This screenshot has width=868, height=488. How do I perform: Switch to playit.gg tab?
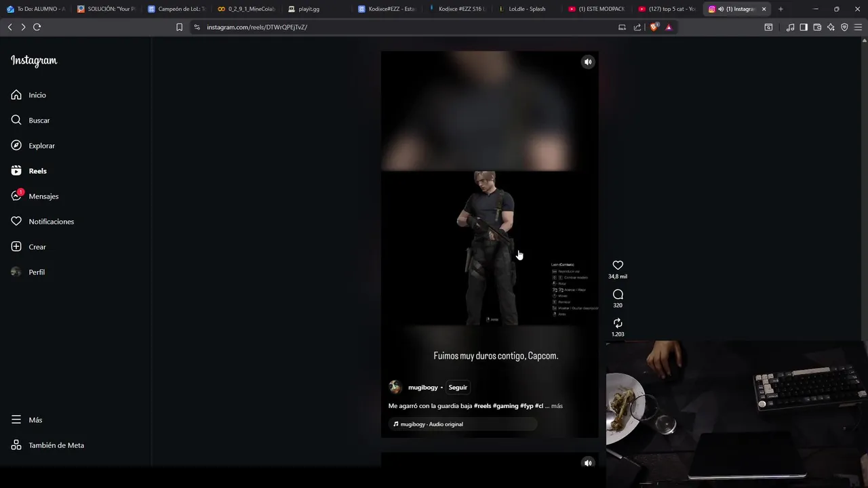coord(318,9)
